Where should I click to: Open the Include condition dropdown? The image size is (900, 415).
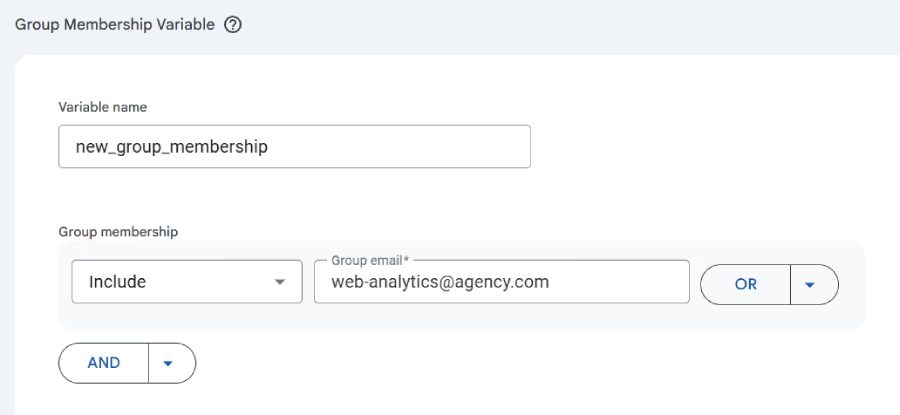[187, 282]
